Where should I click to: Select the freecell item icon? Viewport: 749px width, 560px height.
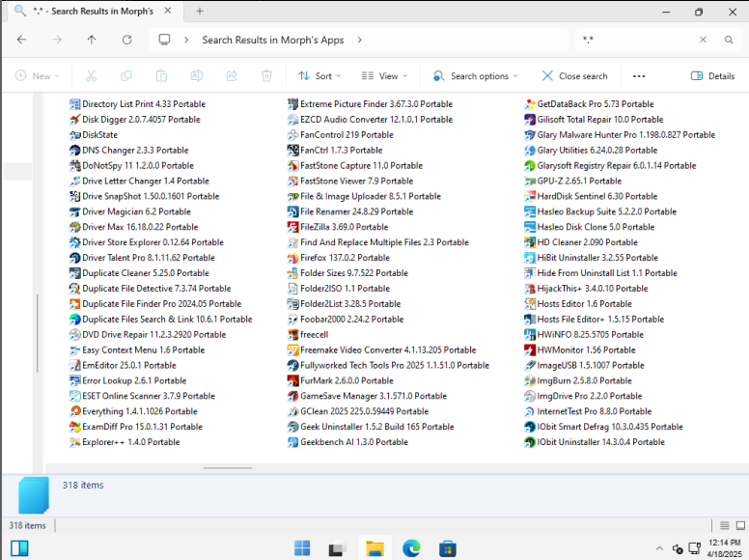click(292, 334)
